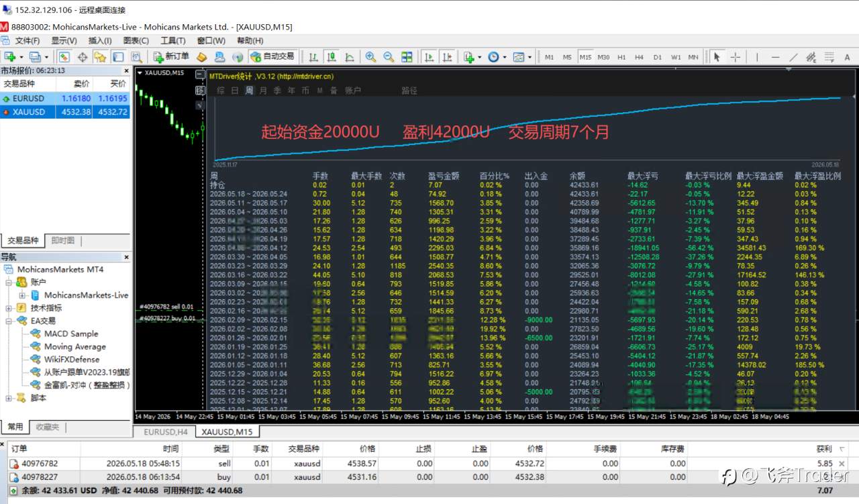The image size is (859, 504).
Task: Set timeframe to D1
Action: coord(657,57)
